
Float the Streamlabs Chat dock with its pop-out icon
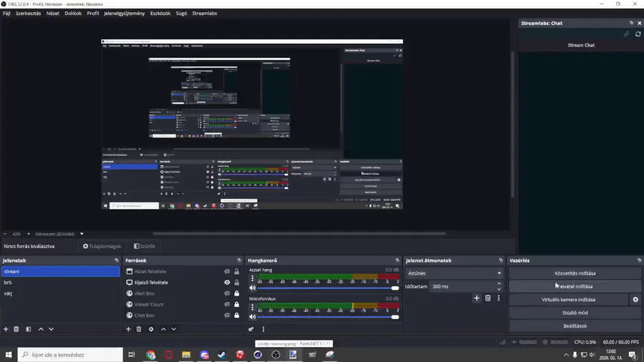click(631, 24)
